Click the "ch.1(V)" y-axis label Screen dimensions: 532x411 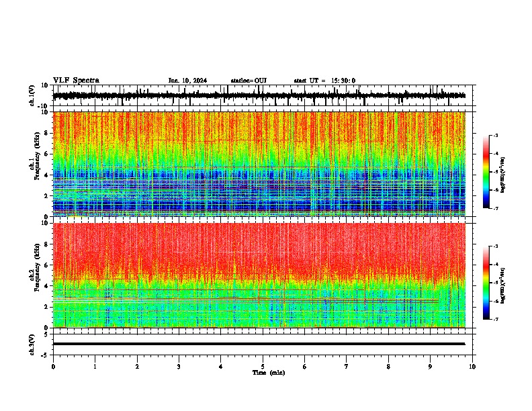tap(32, 95)
